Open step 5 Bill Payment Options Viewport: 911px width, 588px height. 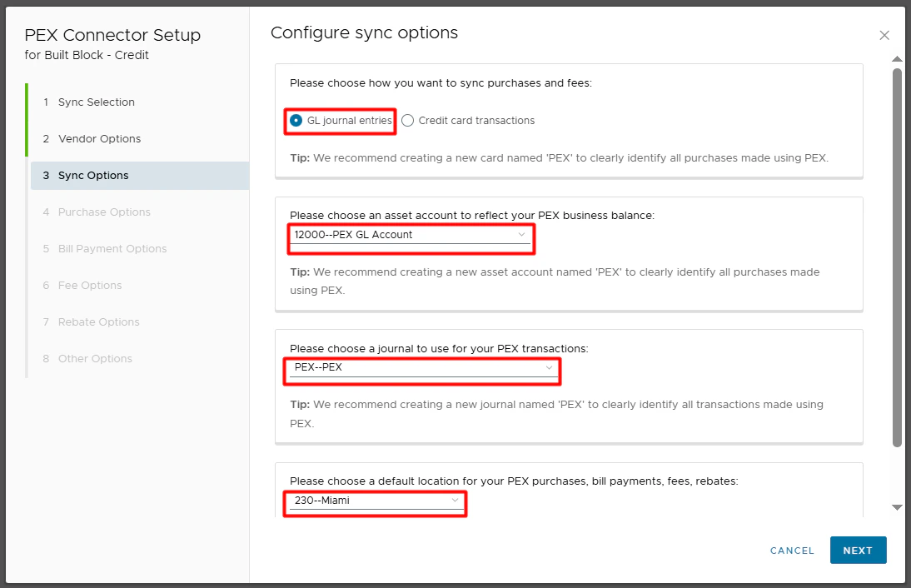click(x=139, y=249)
